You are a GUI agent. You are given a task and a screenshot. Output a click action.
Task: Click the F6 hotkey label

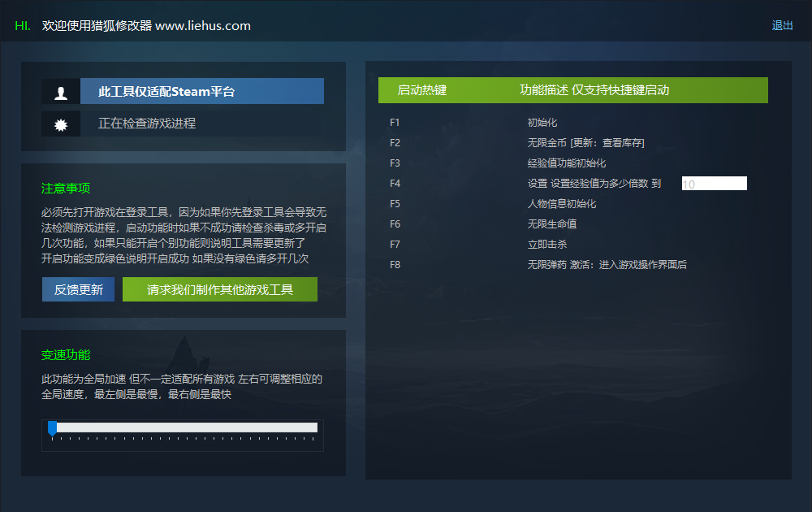(x=395, y=223)
